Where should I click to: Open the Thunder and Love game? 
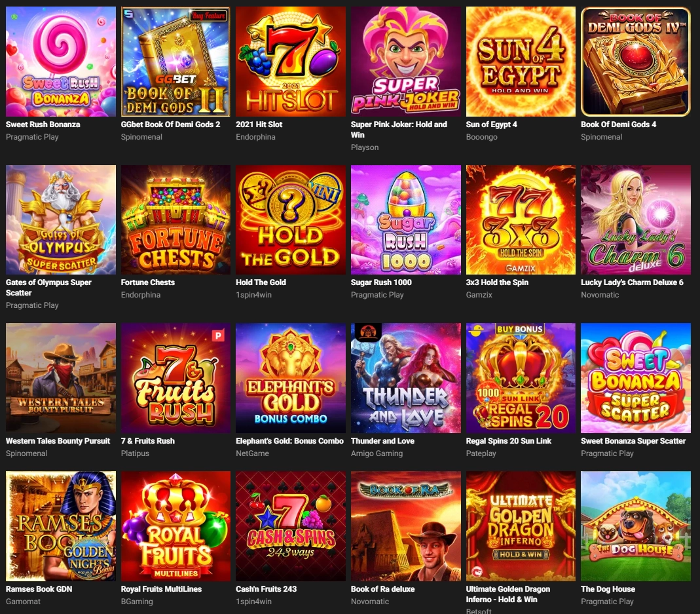pos(406,378)
